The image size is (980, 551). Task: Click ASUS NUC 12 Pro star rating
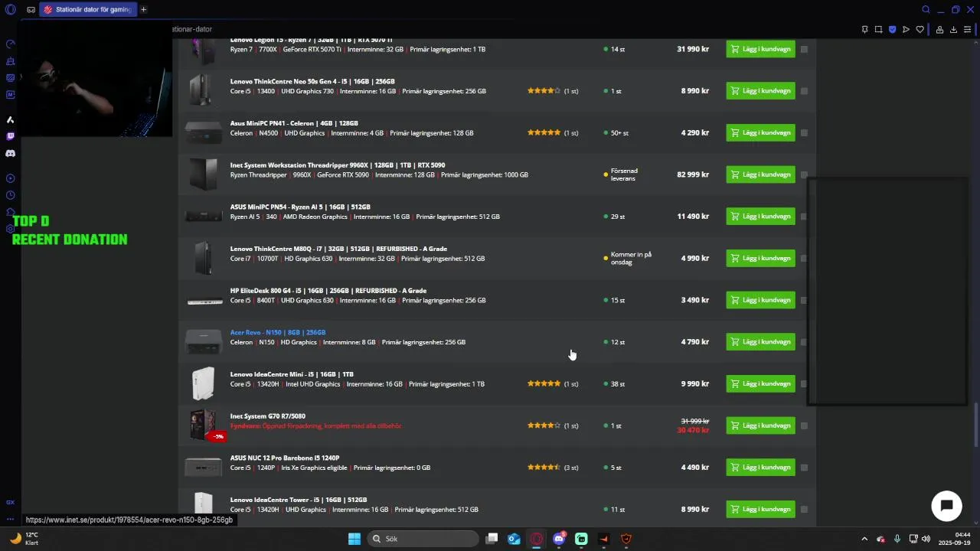point(544,468)
